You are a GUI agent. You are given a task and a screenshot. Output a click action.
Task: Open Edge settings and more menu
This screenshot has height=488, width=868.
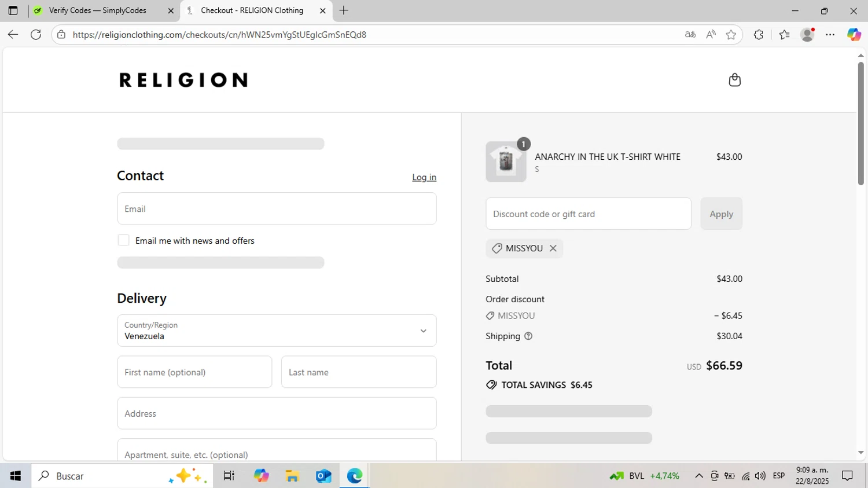830,35
